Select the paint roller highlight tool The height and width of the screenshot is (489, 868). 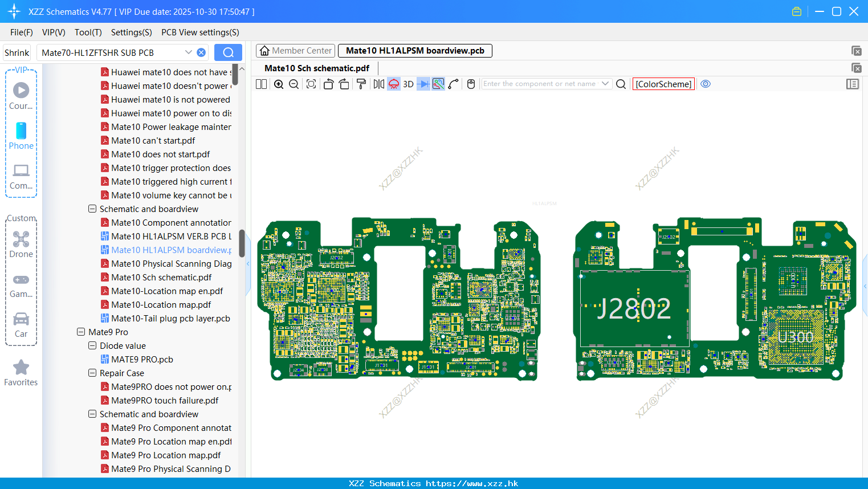(361, 84)
